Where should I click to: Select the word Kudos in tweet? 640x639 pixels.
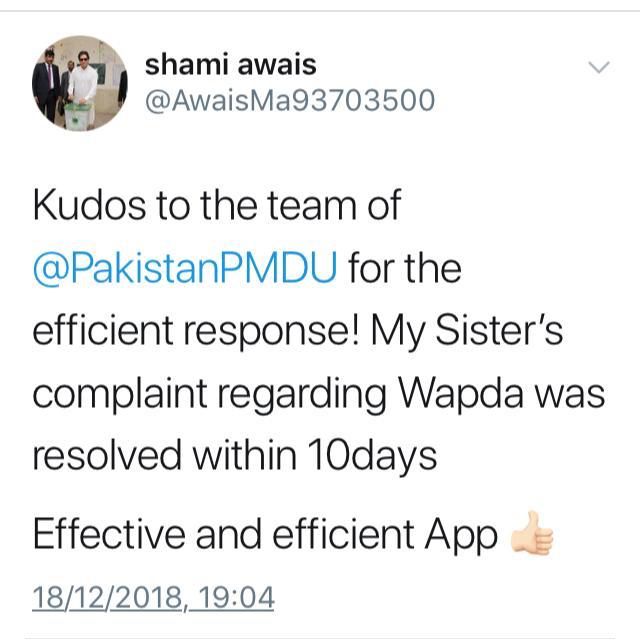89,205
